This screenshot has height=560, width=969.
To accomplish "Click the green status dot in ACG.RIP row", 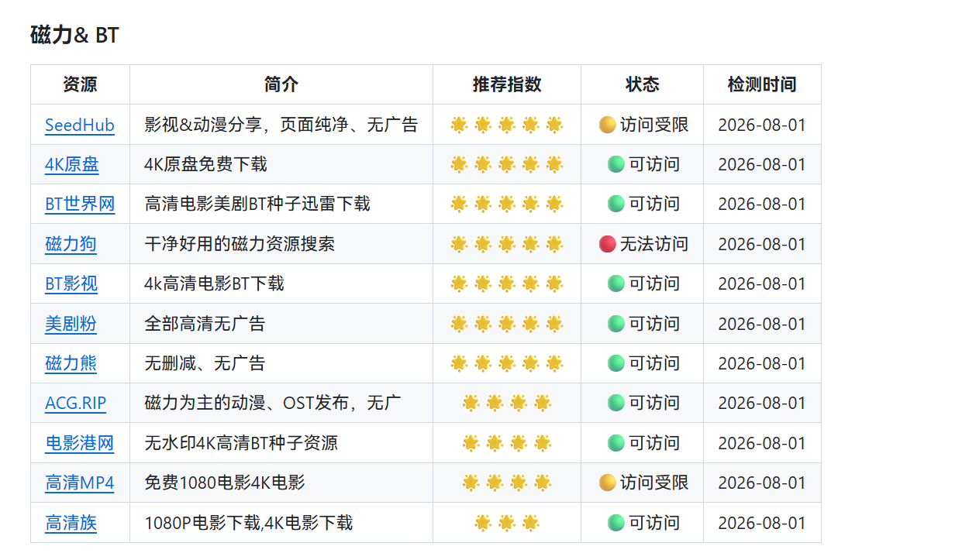I will point(616,403).
